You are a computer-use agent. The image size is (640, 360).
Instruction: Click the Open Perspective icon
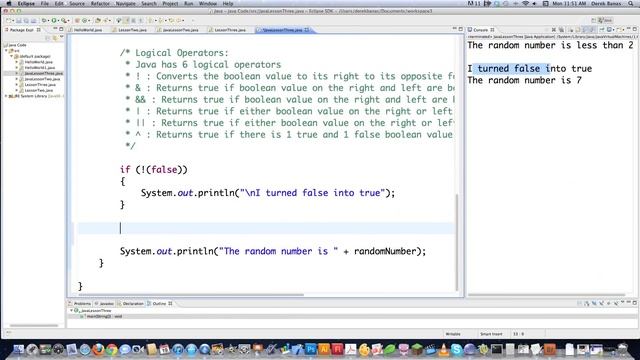pos(593,20)
